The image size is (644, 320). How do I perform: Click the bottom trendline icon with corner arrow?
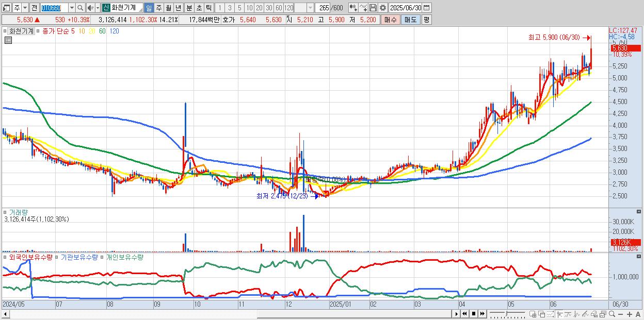[x=559, y=314]
